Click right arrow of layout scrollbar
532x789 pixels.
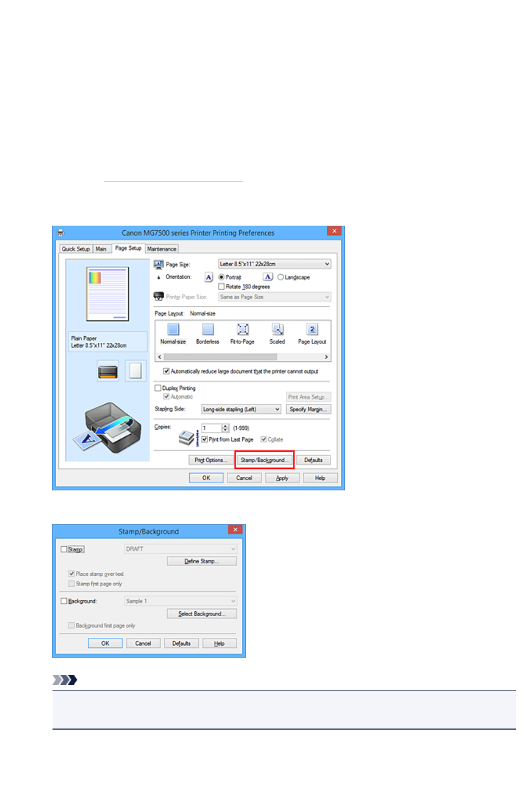point(326,357)
